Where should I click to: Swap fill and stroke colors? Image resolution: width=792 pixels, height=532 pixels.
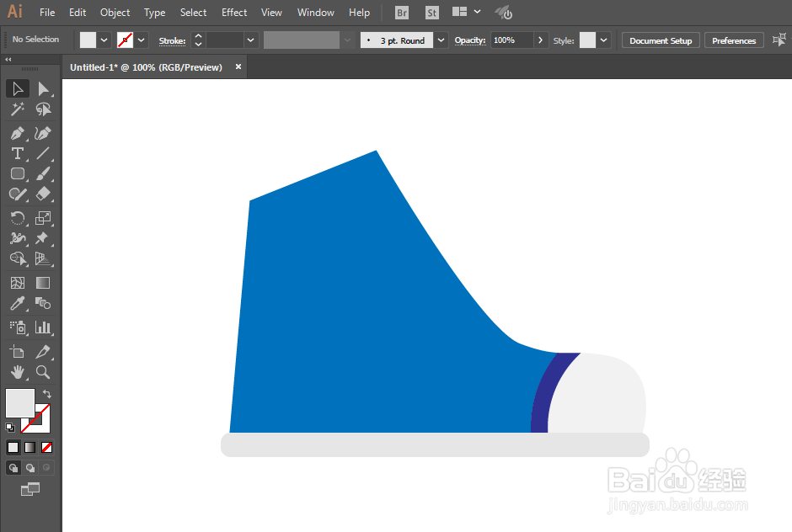47,394
